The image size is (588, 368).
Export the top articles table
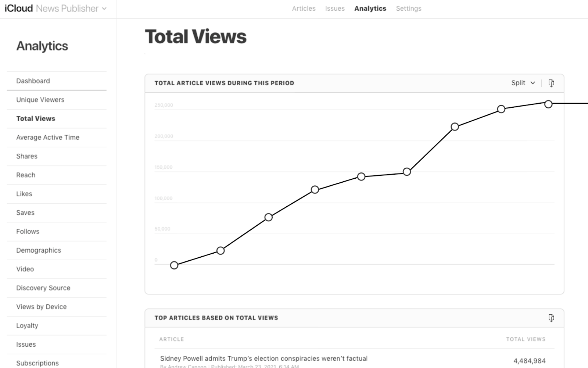point(551,318)
